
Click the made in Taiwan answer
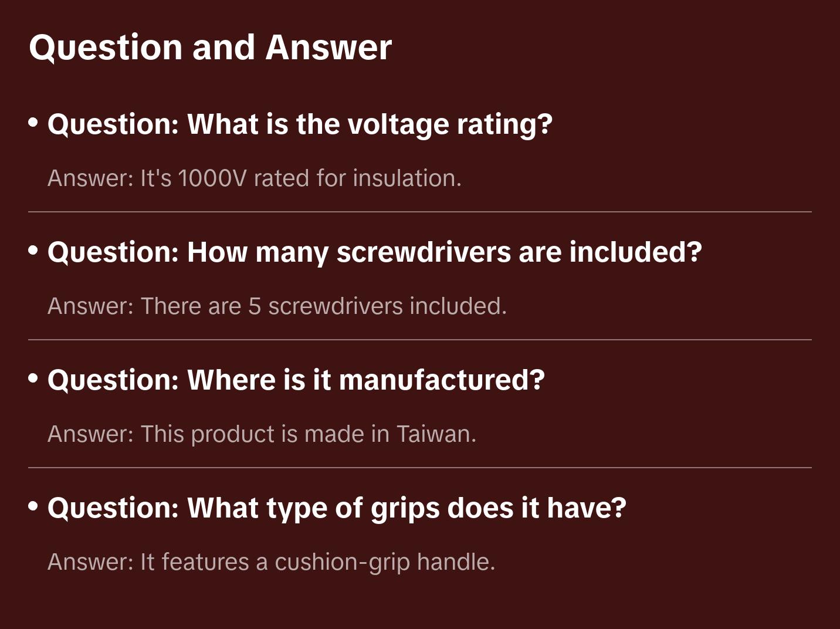click(x=262, y=434)
